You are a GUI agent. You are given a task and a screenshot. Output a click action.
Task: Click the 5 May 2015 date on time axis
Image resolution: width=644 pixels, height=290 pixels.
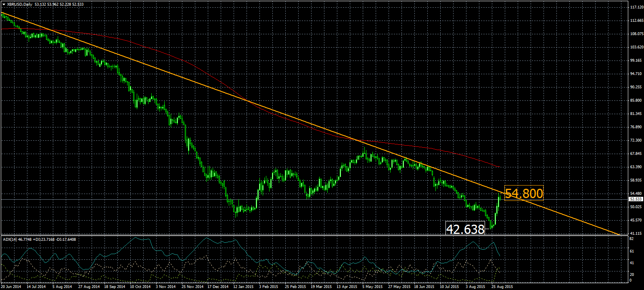click(x=372, y=287)
